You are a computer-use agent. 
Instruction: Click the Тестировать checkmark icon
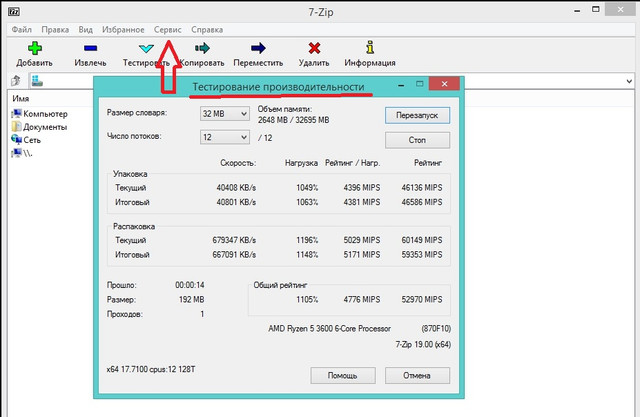coord(146,49)
